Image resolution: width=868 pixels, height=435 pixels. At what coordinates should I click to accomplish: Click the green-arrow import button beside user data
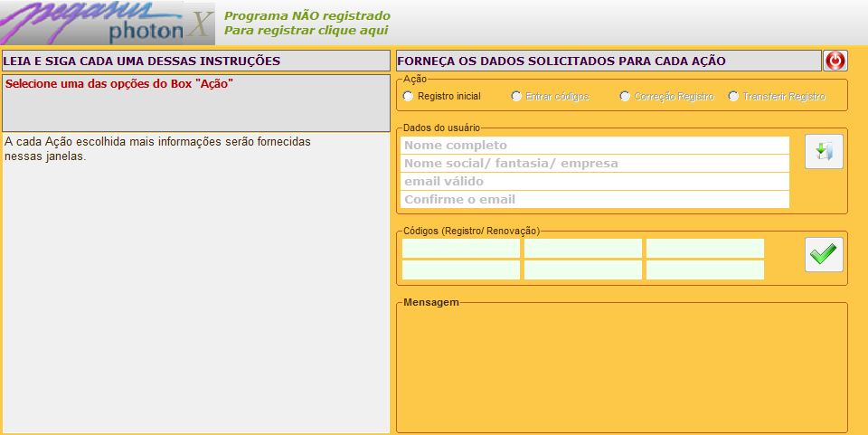pos(824,151)
